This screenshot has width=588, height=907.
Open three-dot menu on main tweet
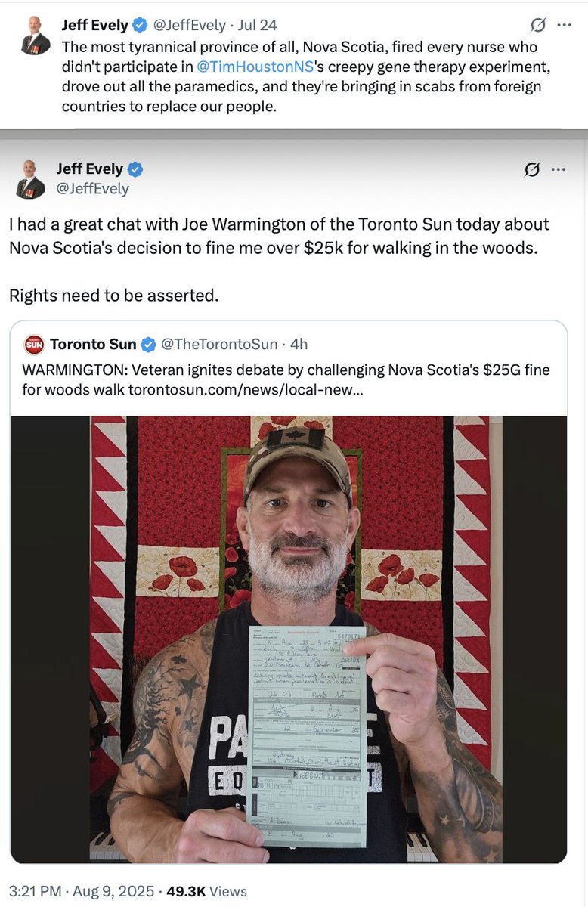(x=559, y=169)
